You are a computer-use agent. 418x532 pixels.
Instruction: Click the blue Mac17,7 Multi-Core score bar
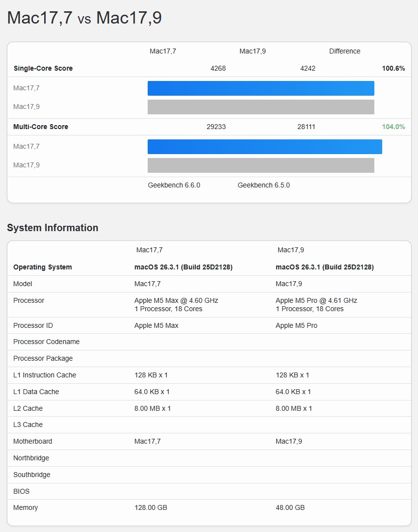[264, 147]
